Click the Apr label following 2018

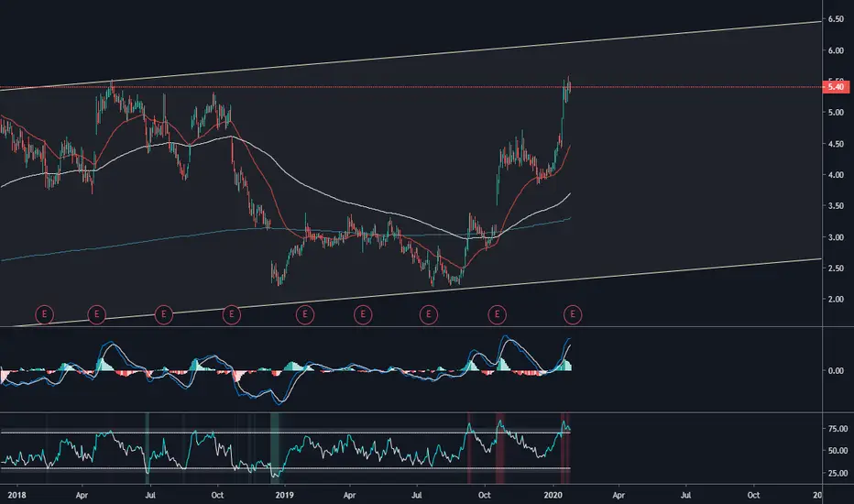pos(82,495)
